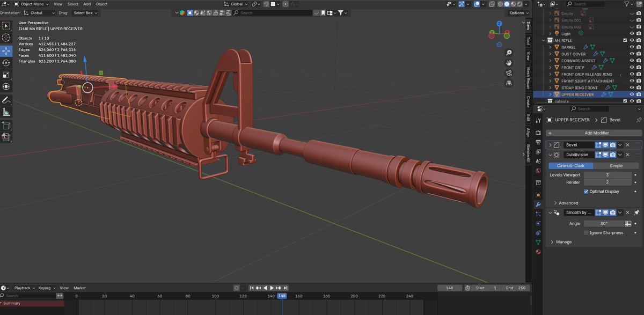Image resolution: width=644 pixels, height=315 pixels.
Task: Adjust the Smooth by Angle value field
Action: click(x=604, y=223)
